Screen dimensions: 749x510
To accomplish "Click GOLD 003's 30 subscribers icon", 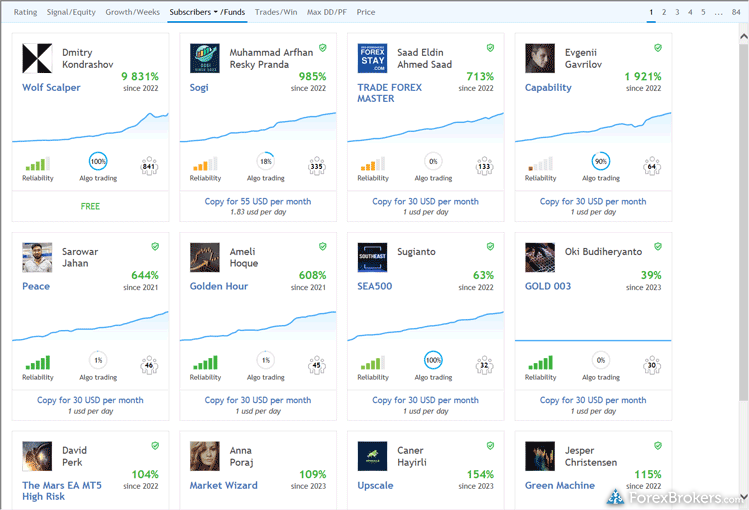I will [652, 364].
